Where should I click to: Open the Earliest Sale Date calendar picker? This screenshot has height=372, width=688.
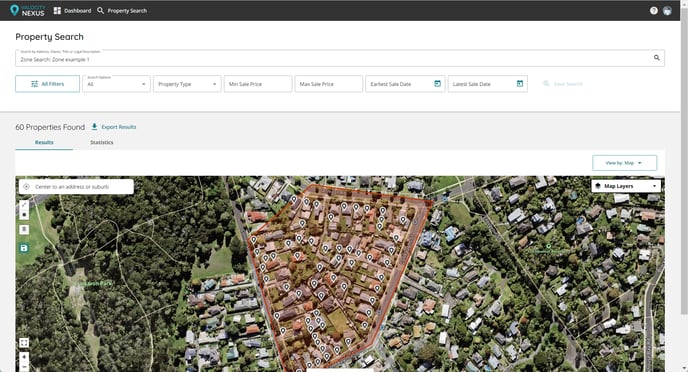pos(437,83)
